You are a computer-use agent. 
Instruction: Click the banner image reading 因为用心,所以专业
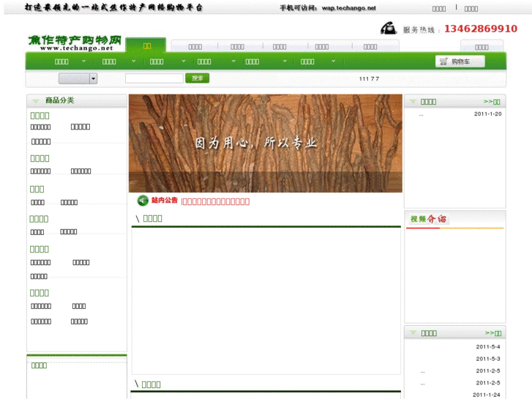point(266,143)
